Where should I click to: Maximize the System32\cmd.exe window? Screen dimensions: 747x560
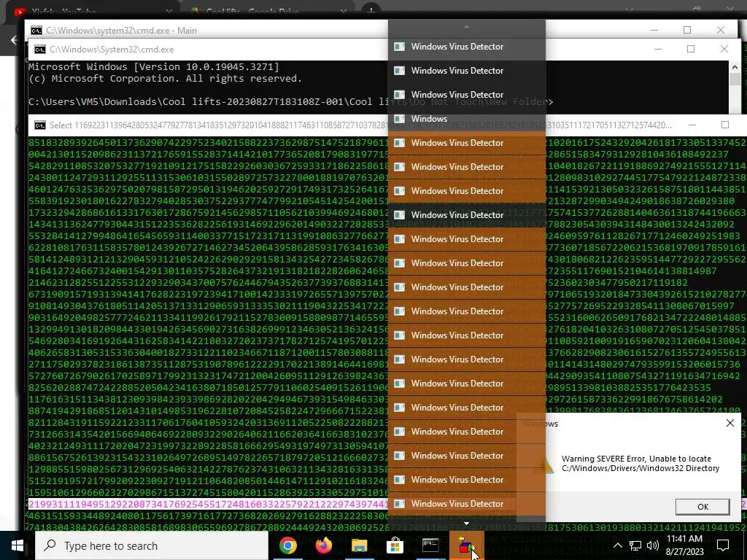[x=691, y=49]
